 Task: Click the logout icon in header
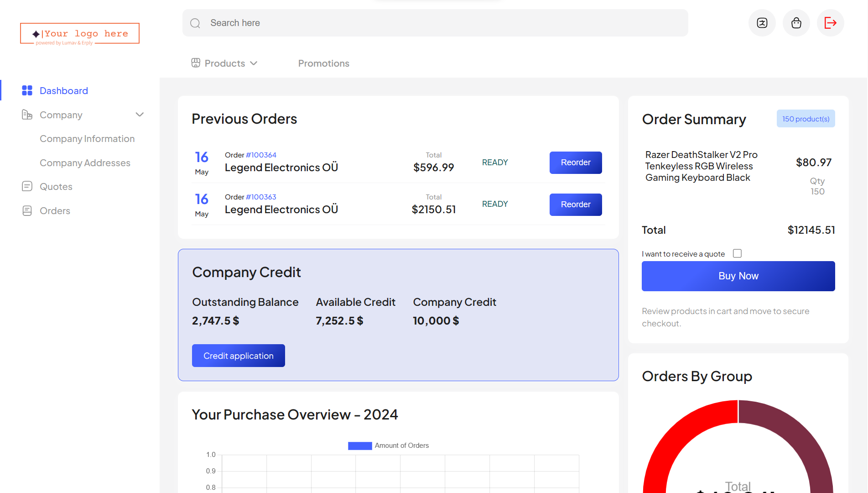click(x=830, y=23)
